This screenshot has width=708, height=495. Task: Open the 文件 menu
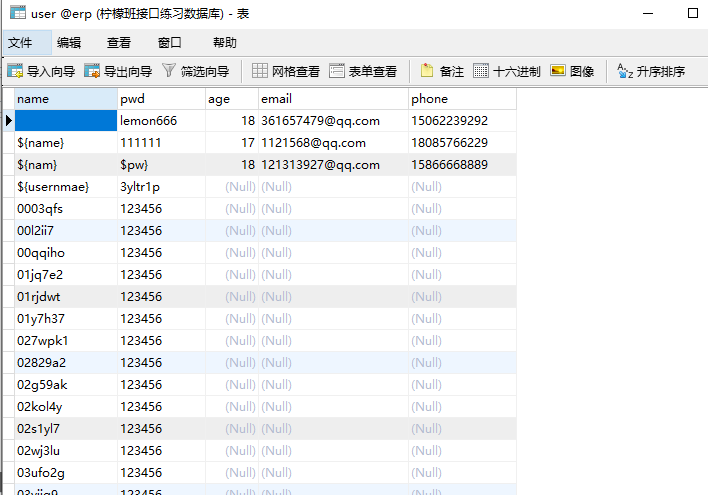point(27,43)
